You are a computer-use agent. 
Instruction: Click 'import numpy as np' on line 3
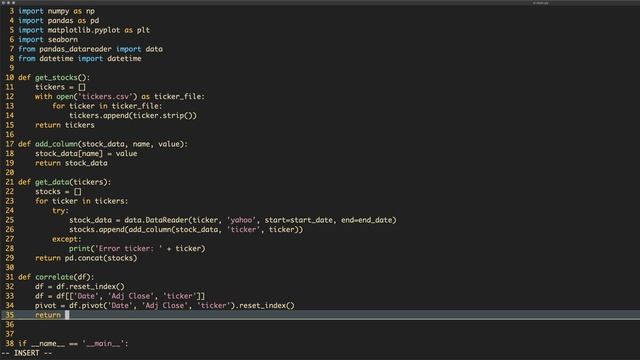[56, 11]
